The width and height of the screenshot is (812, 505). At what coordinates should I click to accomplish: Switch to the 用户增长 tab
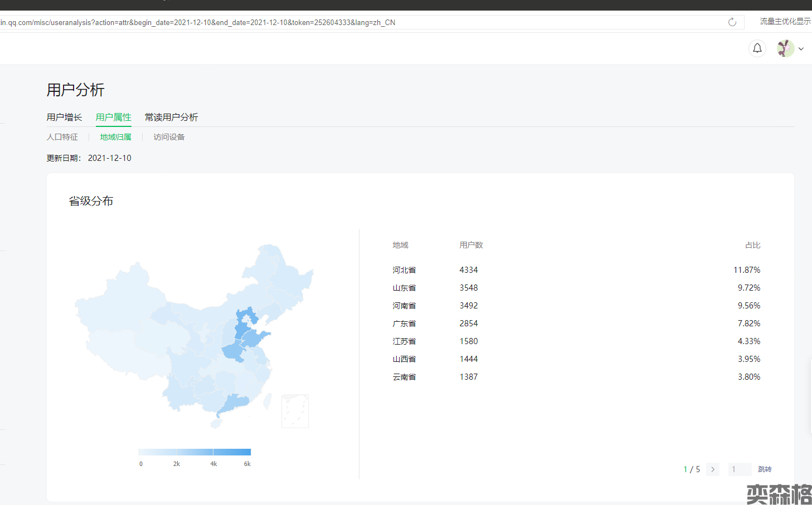pyautogui.click(x=64, y=117)
